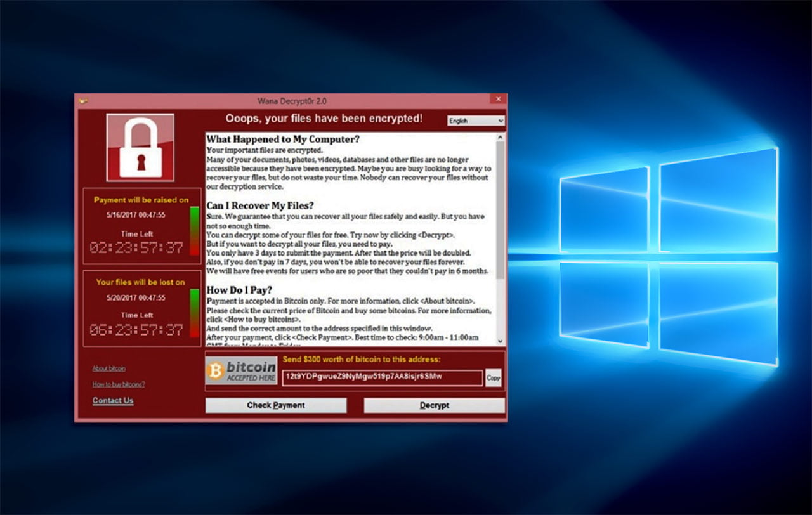
Task: Open the About bitcoin link
Action: pyautogui.click(x=108, y=368)
